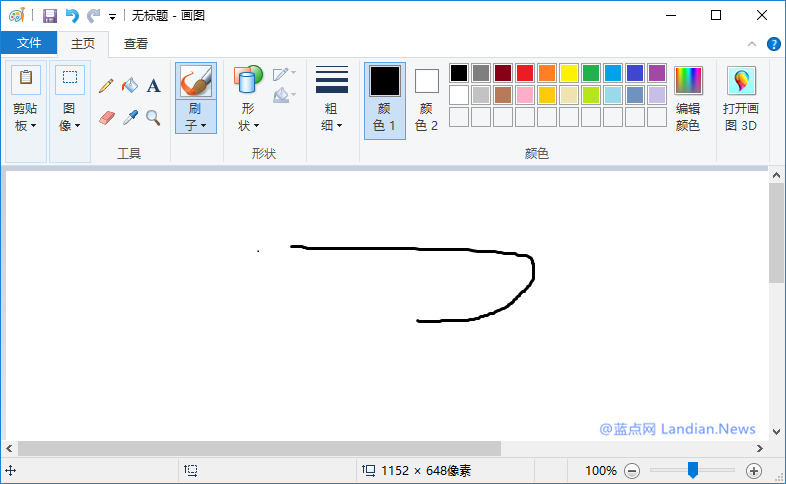Select the Fill with color bucket tool
Screen dimensions: 786x484
click(130, 86)
